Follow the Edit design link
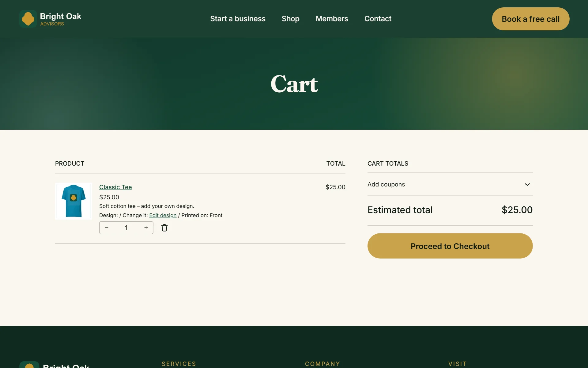 pos(163,215)
